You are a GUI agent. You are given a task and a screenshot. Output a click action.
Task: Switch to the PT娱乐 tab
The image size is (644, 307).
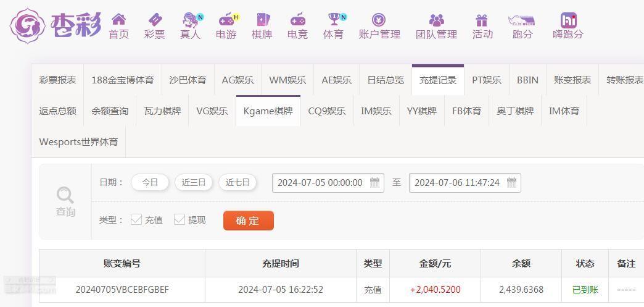tap(487, 80)
